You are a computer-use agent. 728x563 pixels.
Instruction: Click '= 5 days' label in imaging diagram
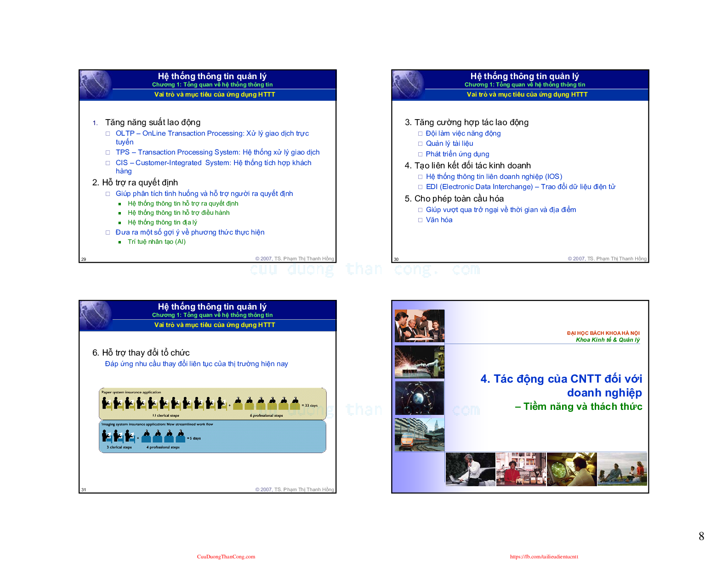click(194, 438)
